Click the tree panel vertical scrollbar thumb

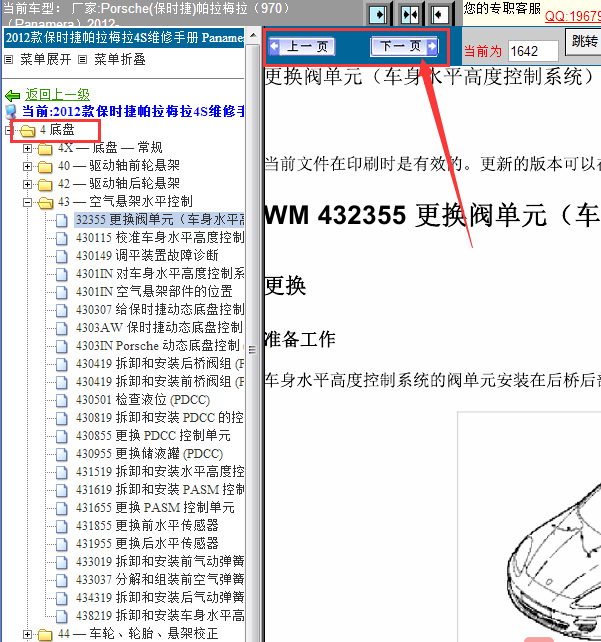coord(253,351)
